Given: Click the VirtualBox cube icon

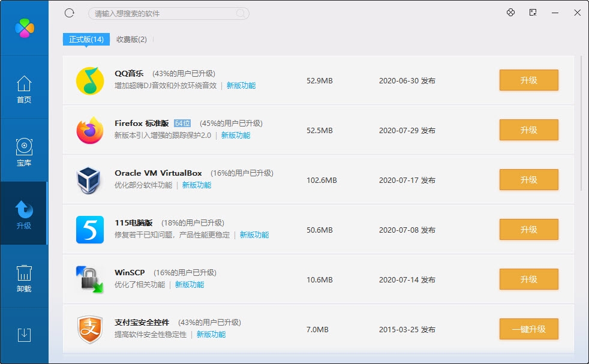Looking at the screenshot, I should click(89, 181).
